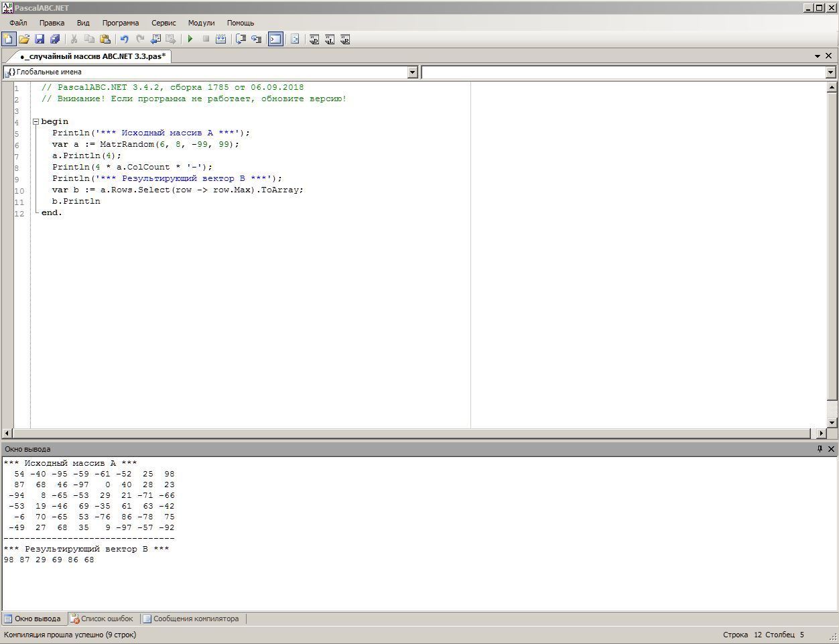Open the right-hand member list dropdown

coord(830,72)
